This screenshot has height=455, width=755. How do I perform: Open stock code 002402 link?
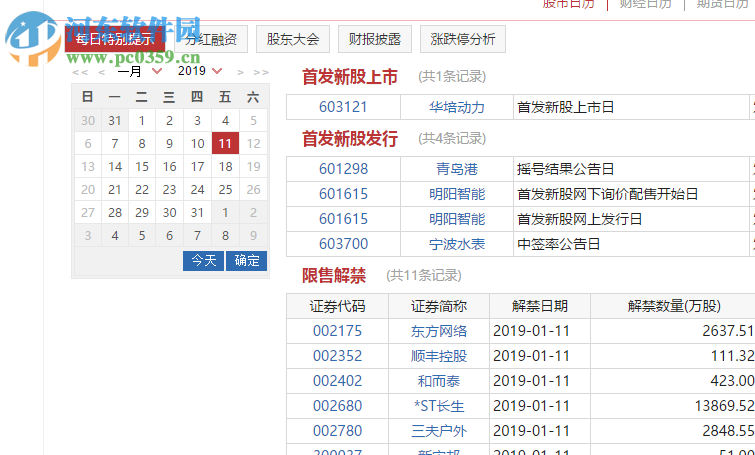click(x=337, y=381)
